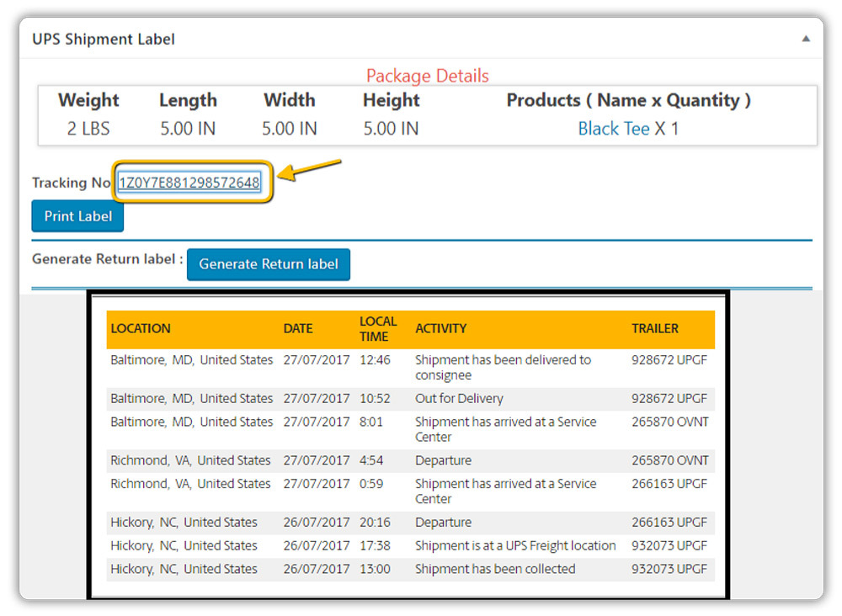Select the Weight column header
Viewport: 842px width, 616px height.
click(x=88, y=100)
